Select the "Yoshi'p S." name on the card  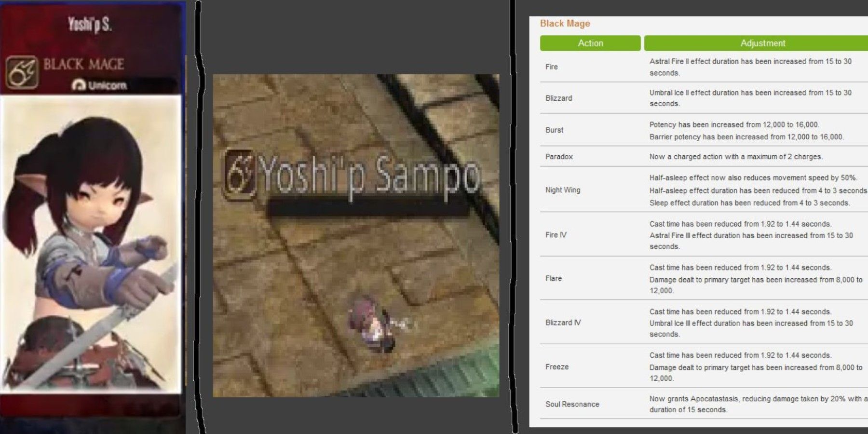(90, 24)
